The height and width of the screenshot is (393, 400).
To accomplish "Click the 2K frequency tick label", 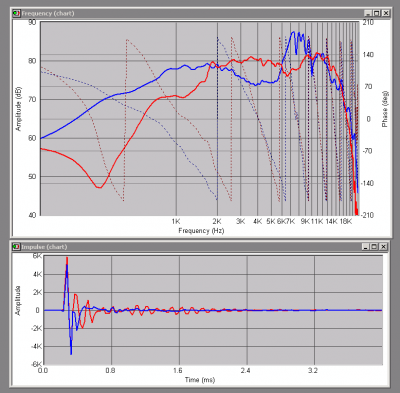I will pyautogui.click(x=217, y=221).
